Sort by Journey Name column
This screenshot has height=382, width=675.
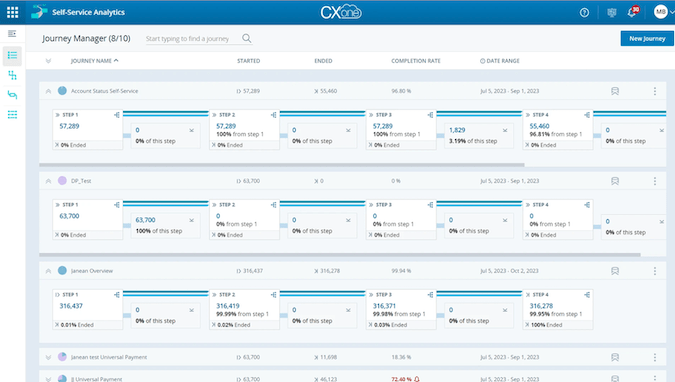pyautogui.click(x=94, y=61)
